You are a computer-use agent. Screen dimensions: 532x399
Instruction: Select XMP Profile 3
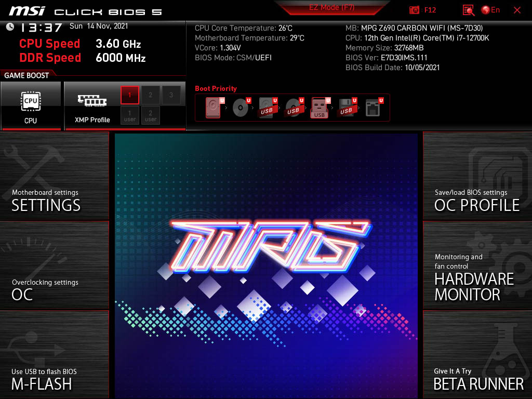171,95
